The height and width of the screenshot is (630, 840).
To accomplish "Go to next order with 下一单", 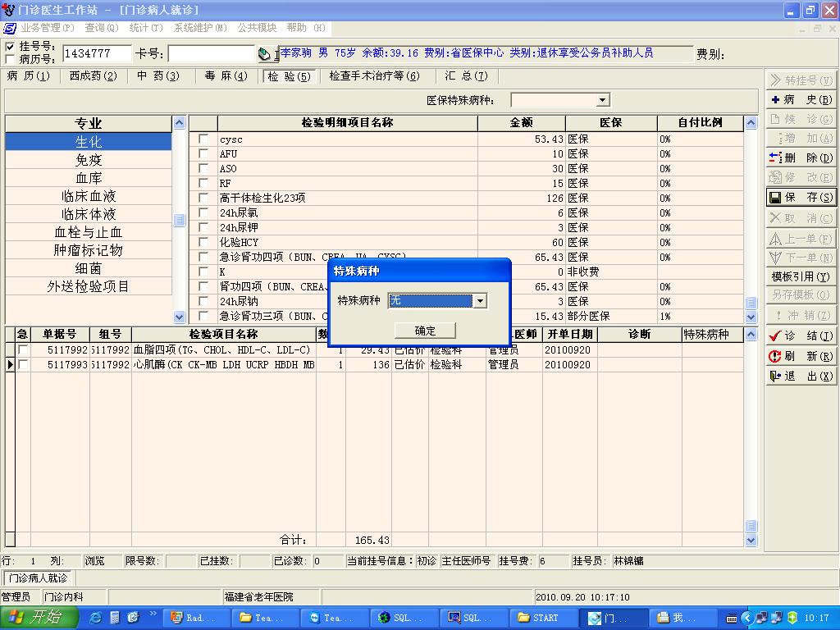I will pos(801,258).
